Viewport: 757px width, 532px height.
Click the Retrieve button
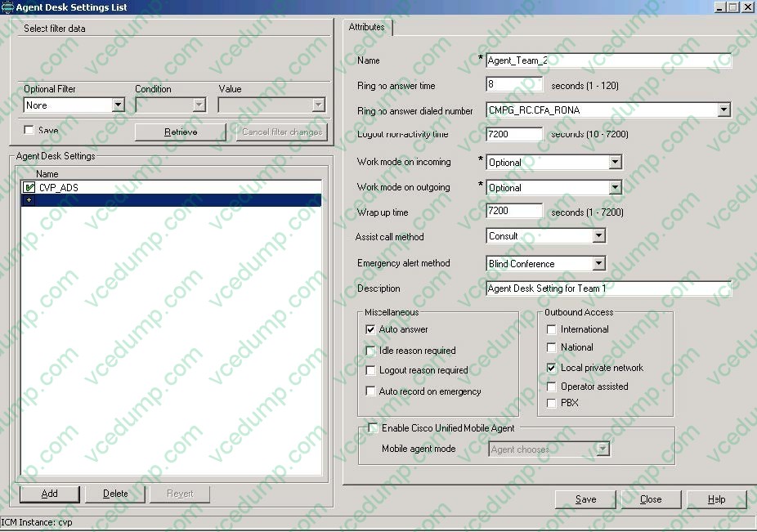click(x=180, y=132)
